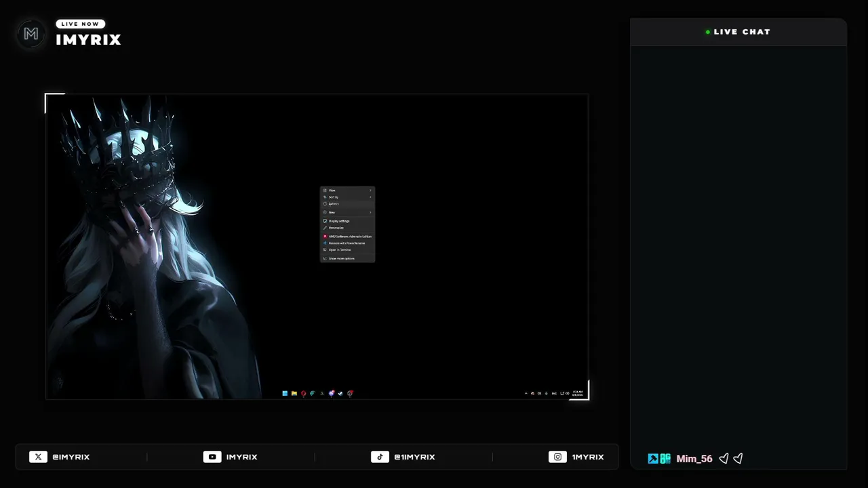This screenshot has width=868, height=488.
Task: Show hidden system tray icons
Action: pyautogui.click(x=526, y=393)
